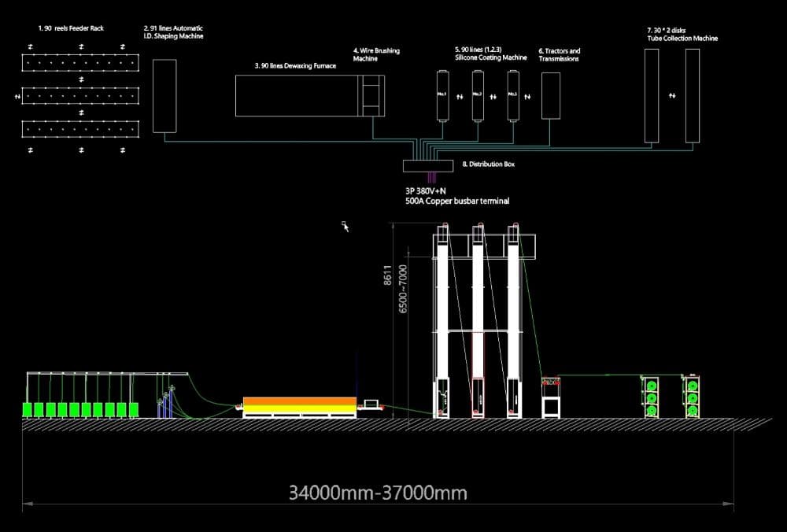Click the 34000mm-37000mm dimension text
This screenshot has height=532, width=787.
378,493
